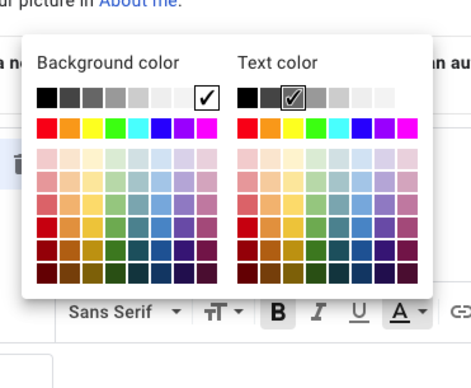Choose bright yellow in Background color palette
471x388 pixels.
[x=93, y=128]
